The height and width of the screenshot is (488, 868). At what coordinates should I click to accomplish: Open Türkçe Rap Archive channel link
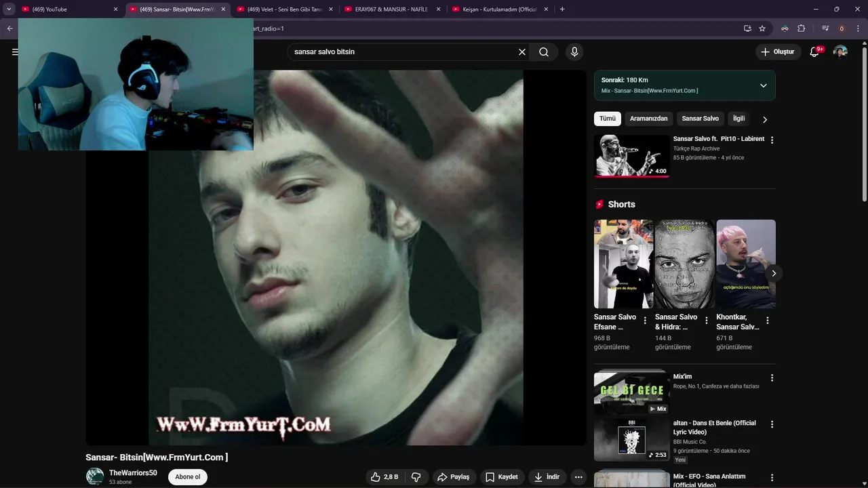click(696, 148)
